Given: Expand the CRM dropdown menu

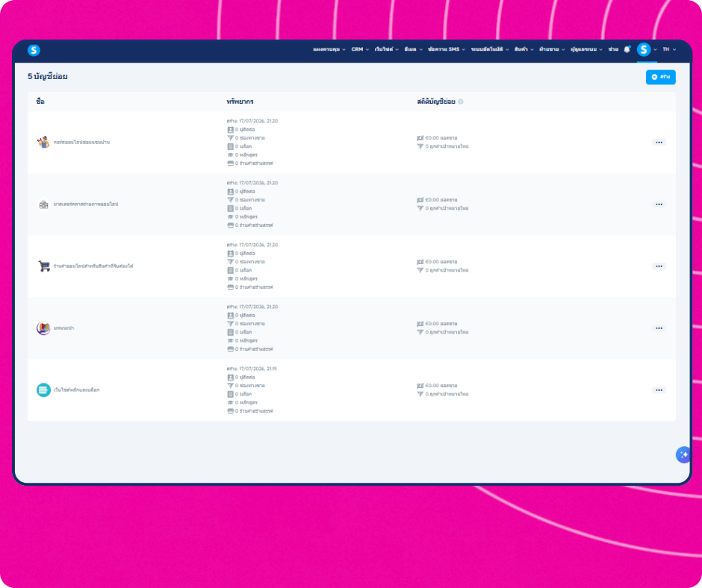Looking at the screenshot, I should tap(360, 49).
